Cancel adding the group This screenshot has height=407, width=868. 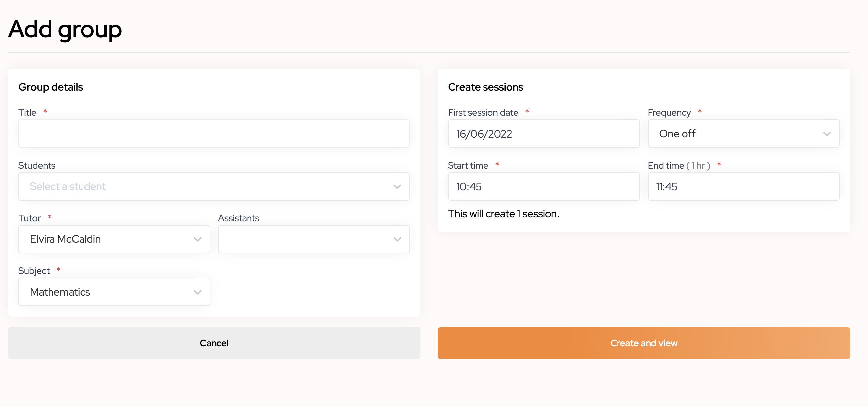214,343
